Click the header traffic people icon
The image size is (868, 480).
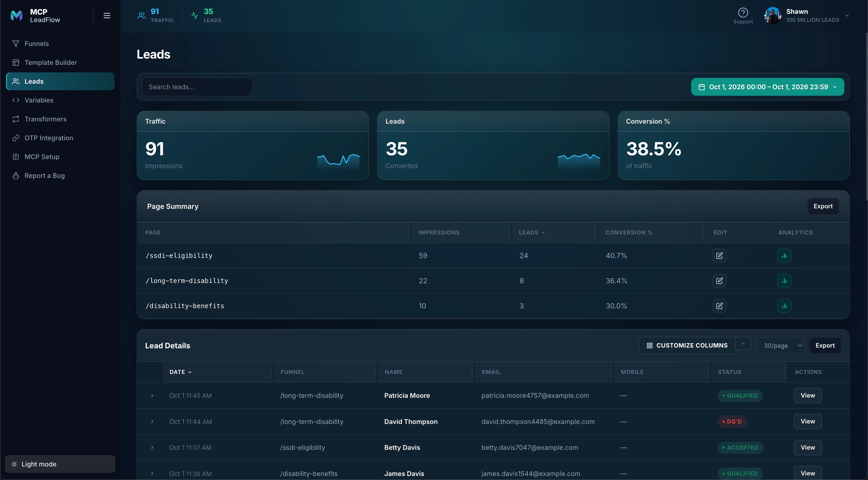141,16
